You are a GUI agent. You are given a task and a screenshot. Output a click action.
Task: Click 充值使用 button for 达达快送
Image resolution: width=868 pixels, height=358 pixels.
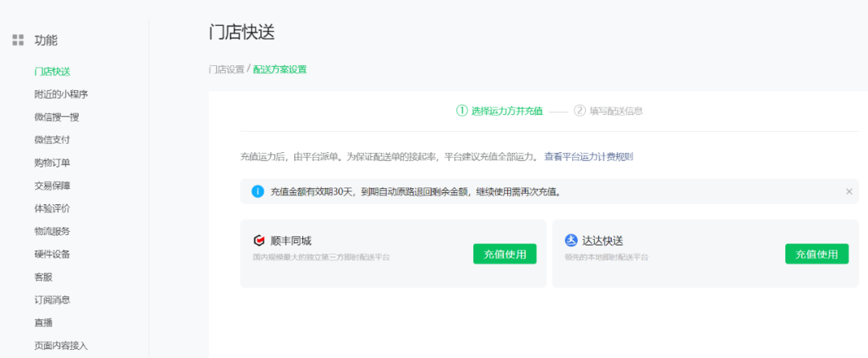[817, 253]
